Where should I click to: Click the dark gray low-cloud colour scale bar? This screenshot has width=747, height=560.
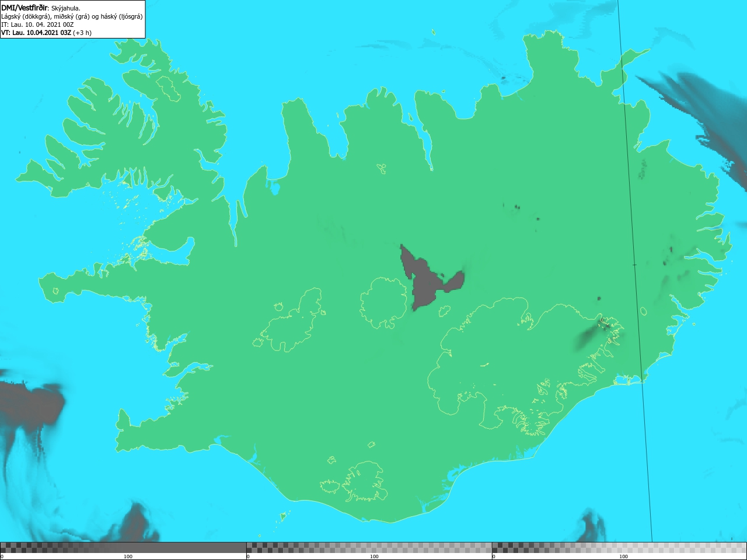click(123, 547)
